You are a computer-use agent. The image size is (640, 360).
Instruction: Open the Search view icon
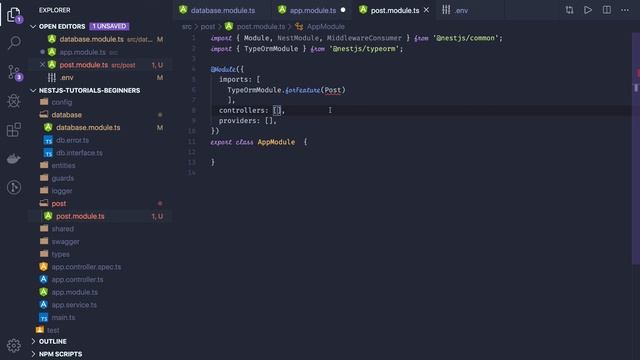pyautogui.click(x=14, y=43)
